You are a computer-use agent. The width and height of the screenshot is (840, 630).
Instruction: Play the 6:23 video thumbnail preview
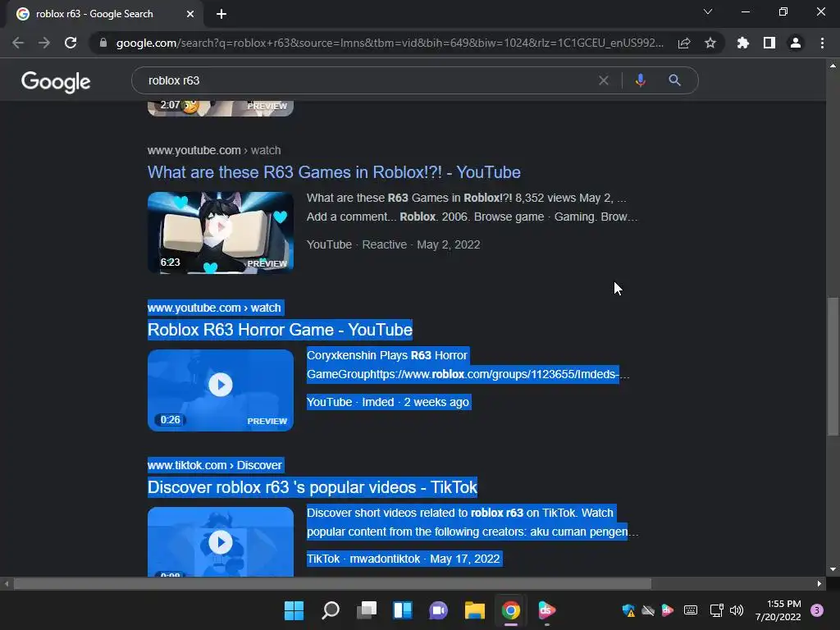tap(220, 232)
